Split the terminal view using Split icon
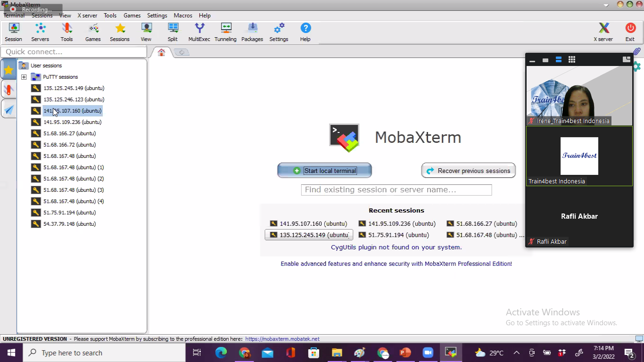This screenshot has width=644, height=362. pyautogui.click(x=173, y=32)
